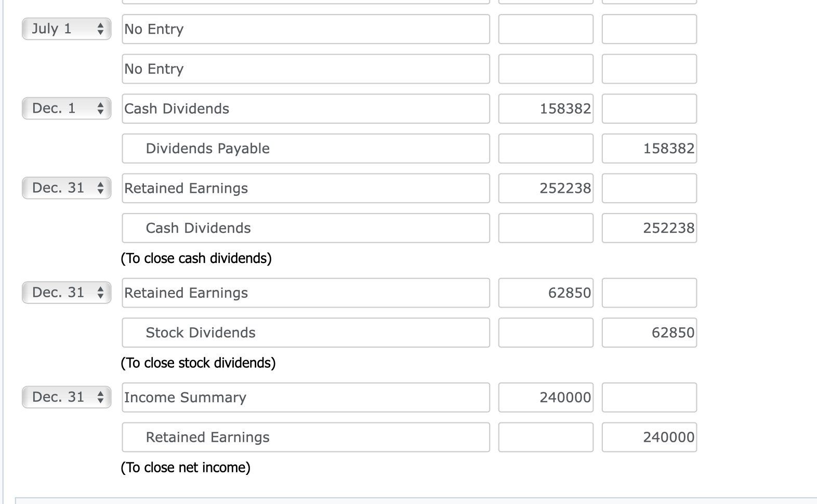Viewport: 817px width, 504px height.
Task: Click the Cash Dividends account field
Action: coord(306,109)
